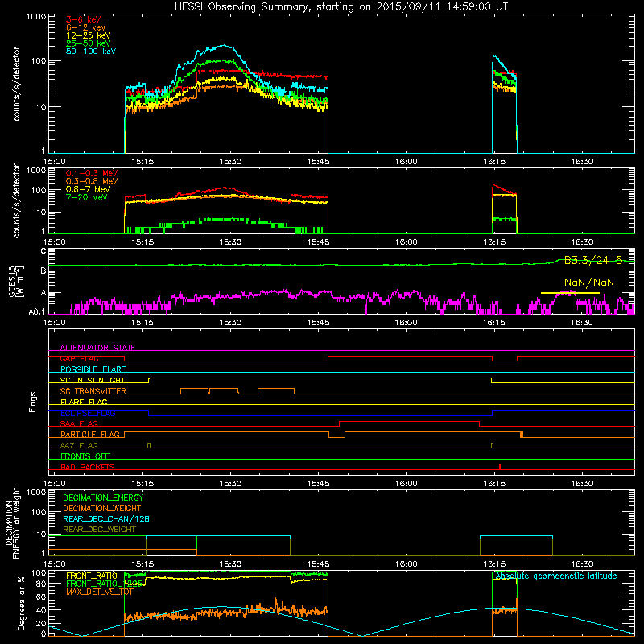Select the "FLARE_FLAG" label
Viewport: 644px width, 644px height.
pyautogui.click(x=84, y=402)
